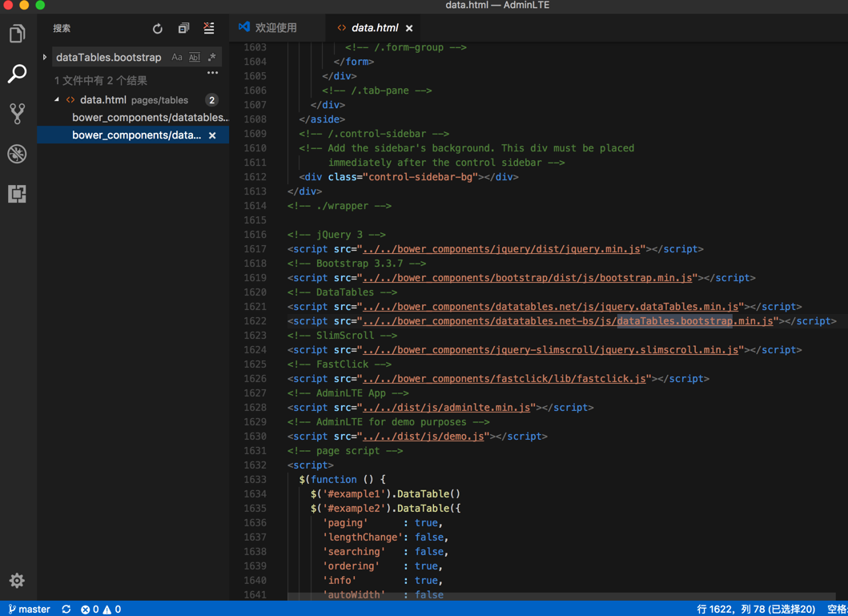
Task: Close the data.html editor tab
Action: pyautogui.click(x=409, y=28)
